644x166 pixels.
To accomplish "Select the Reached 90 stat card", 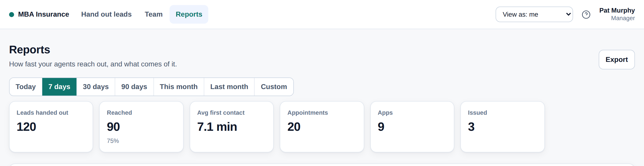I will [141, 127].
